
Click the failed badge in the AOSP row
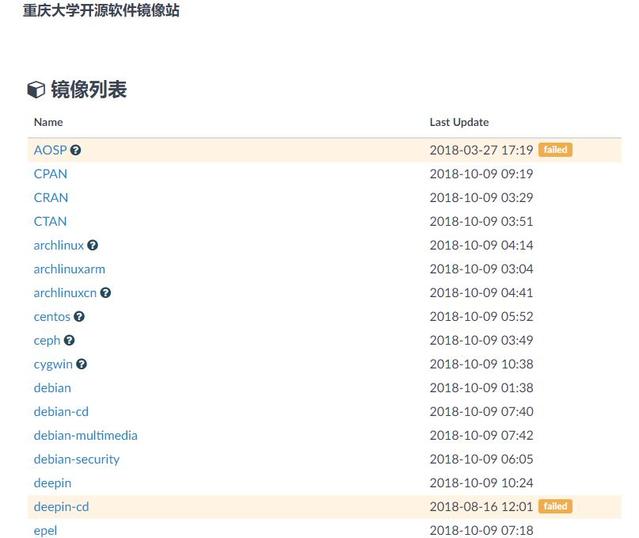tap(555, 150)
